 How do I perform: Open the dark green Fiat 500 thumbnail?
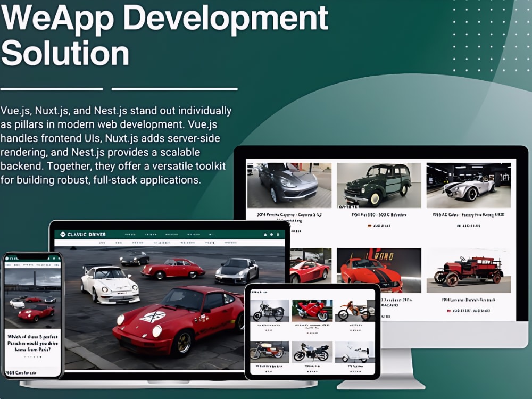pos(379,185)
